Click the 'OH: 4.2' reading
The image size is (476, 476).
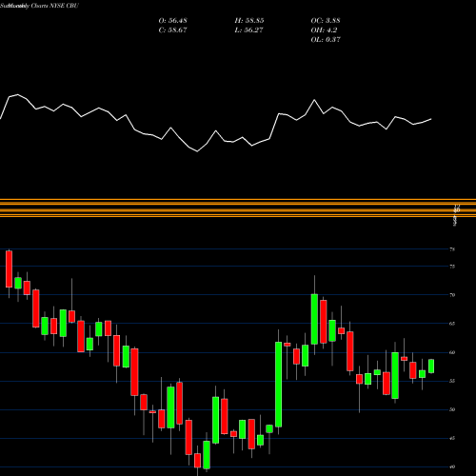[324, 30]
